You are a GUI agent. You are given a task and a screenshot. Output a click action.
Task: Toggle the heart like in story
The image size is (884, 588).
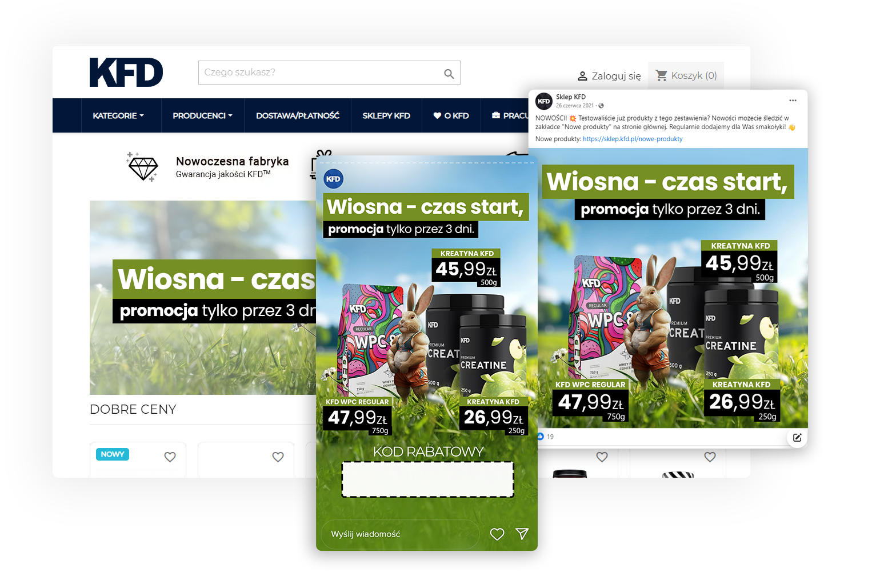pos(497,534)
